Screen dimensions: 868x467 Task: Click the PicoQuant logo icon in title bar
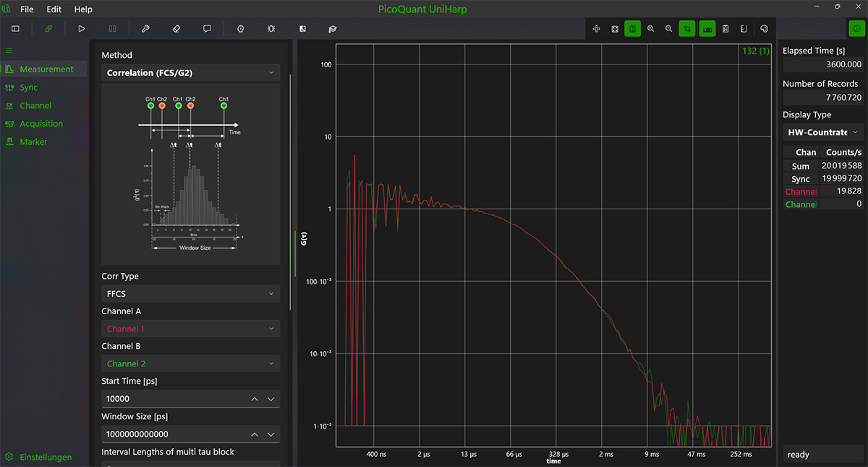tap(6, 9)
